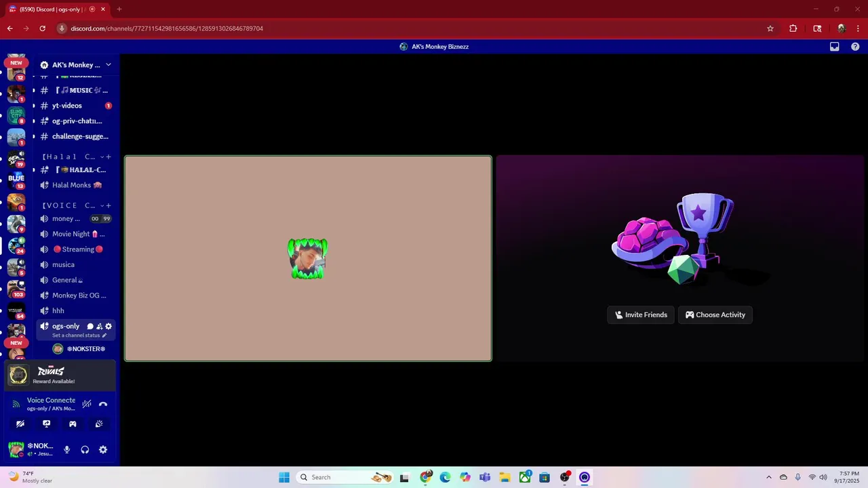Open the Slime City server icon
This screenshot has width=868, height=488.
pos(16,115)
